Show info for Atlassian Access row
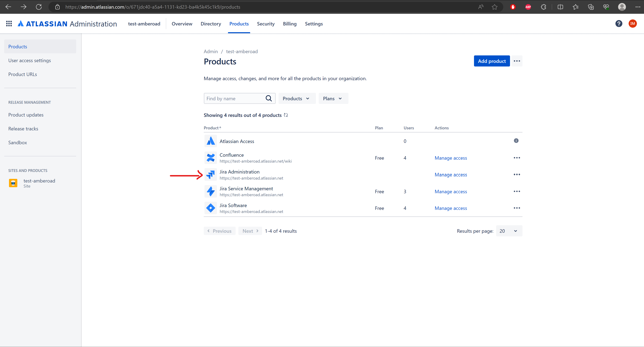The width and height of the screenshot is (644, 347). point(516,141)
